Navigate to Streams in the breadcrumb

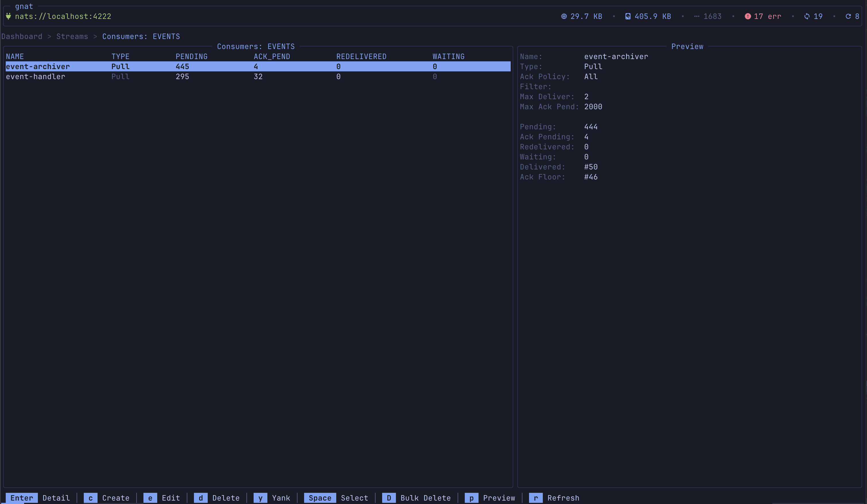coord(72,36)
